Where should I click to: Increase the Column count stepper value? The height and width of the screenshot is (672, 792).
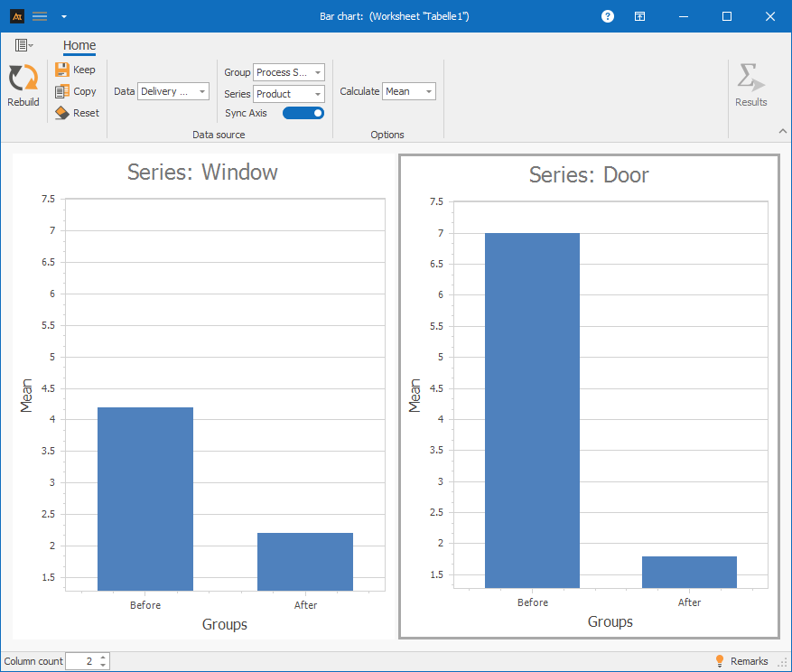103,658
